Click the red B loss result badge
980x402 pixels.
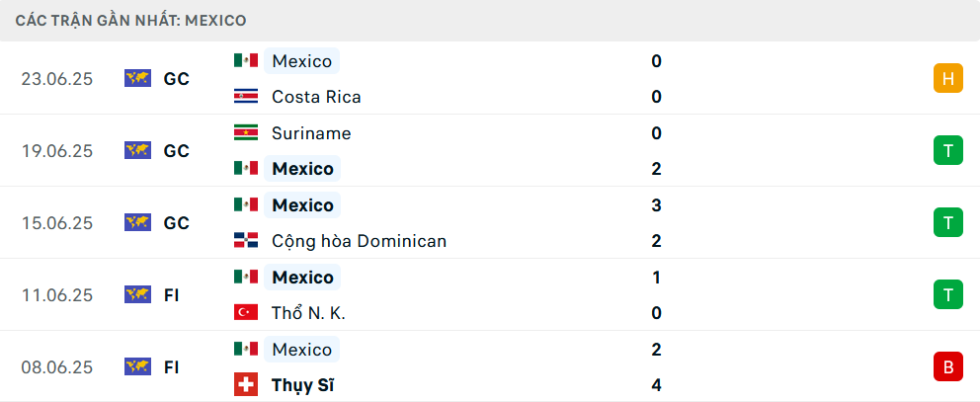click(x=948, y=367)
